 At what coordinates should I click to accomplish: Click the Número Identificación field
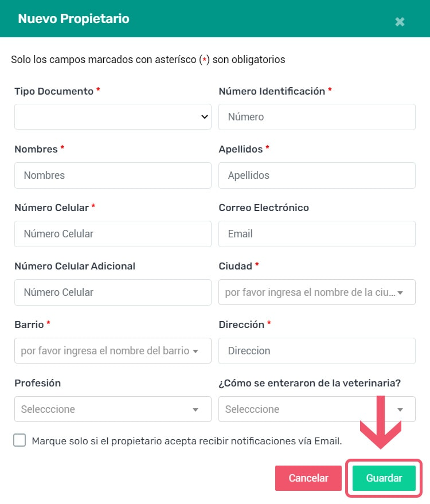317,116
